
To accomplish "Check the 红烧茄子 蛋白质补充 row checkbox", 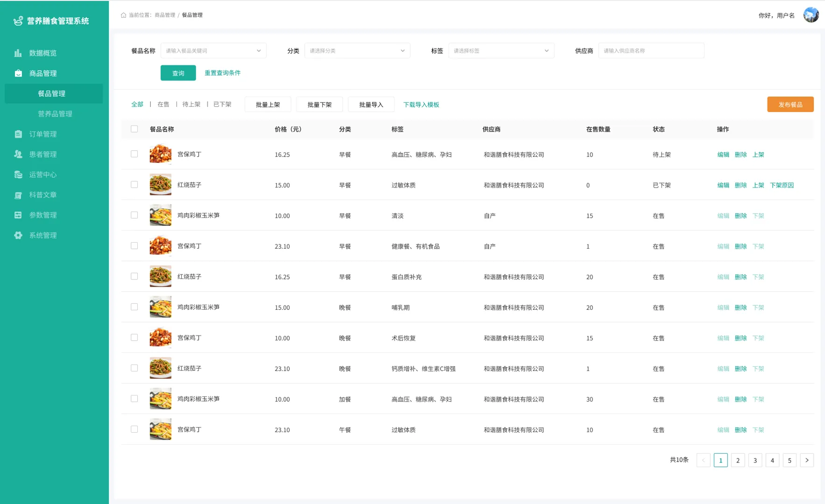I will (134, 276).
